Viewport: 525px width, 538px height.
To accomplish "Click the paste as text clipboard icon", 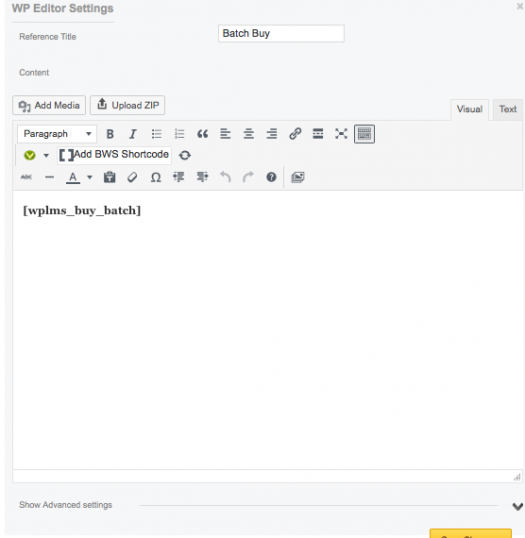I will point(109,177).
